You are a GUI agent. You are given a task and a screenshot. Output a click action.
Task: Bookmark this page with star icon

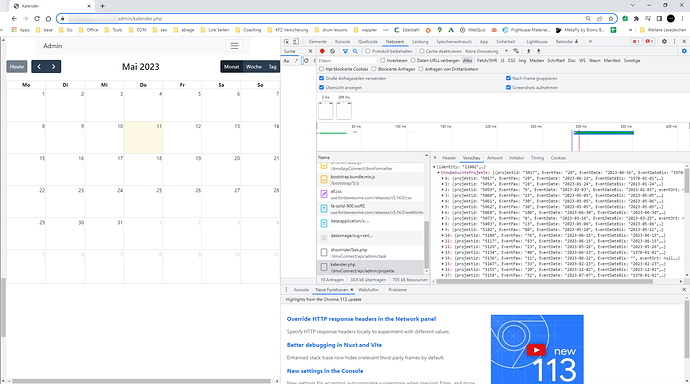coord(611,18)
